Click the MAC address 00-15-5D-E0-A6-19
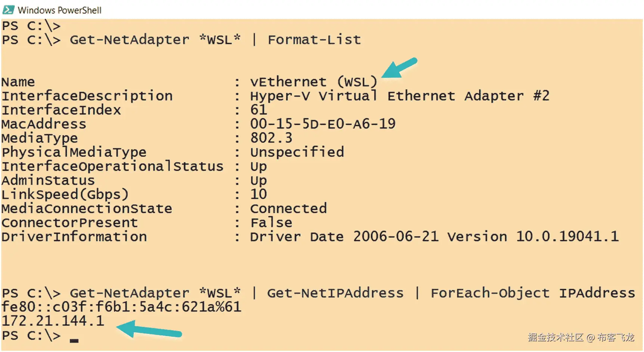Viewport: 644px width, 352px height. pyautogui.click(x=323, y=124)
